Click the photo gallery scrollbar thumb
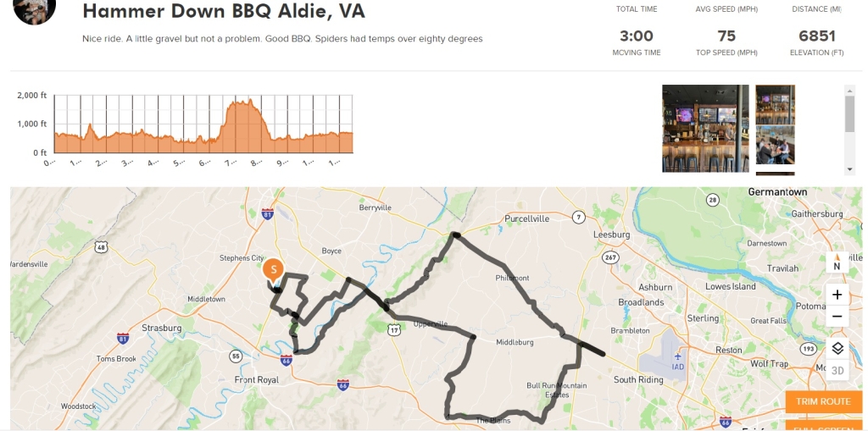 (x=849, y=113)
